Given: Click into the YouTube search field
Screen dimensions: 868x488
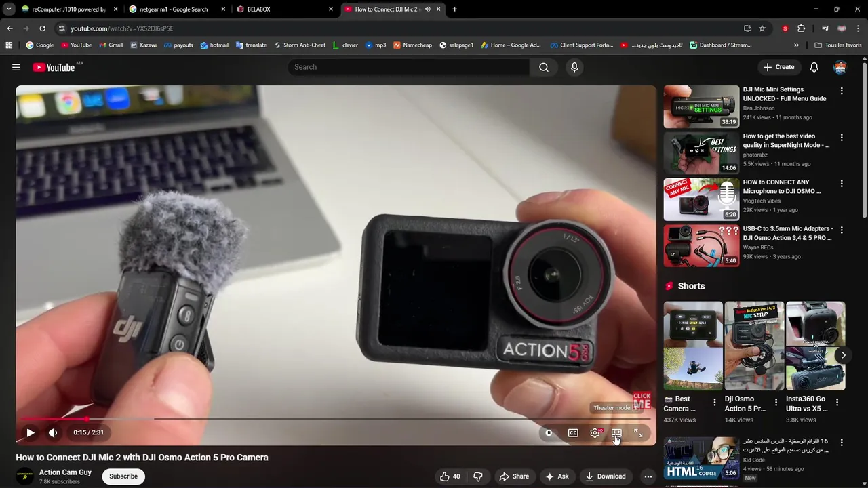Looking at the screenshot, I should 409,67.
